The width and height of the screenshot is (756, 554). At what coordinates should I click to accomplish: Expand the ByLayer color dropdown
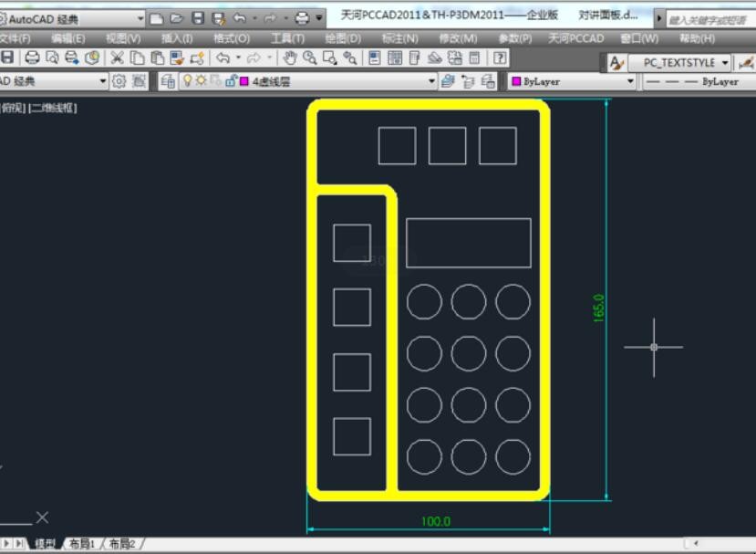(629, 81)
